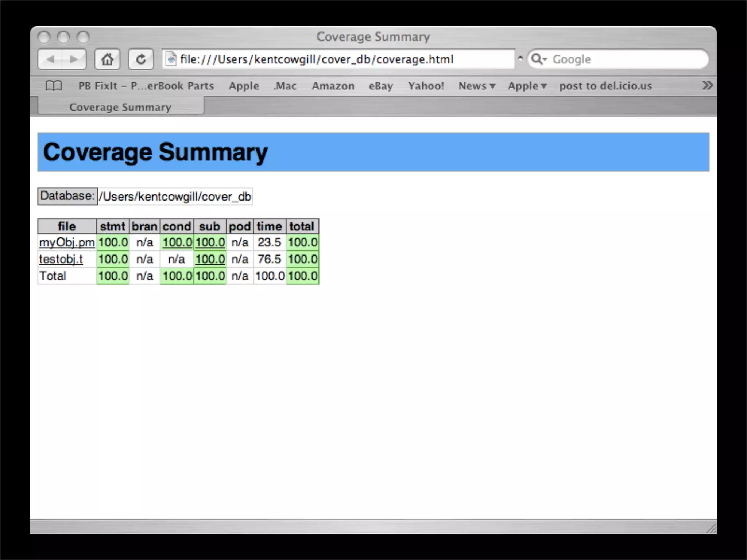
Task: Click testobj.t cond n/a cell
Action: click(x=177, y=259)
